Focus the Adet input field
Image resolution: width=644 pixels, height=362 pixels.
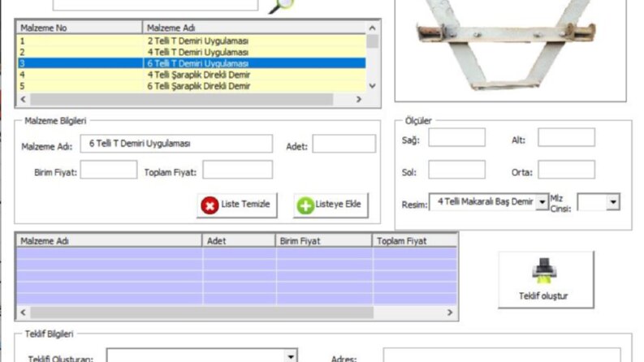click(x=344, y=144)
